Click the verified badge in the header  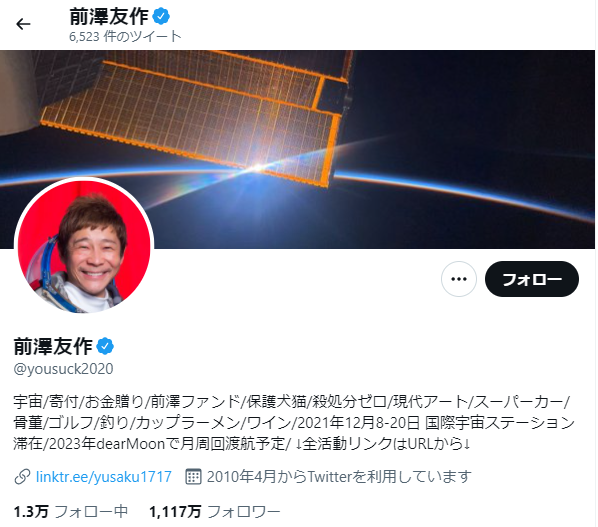161,17
